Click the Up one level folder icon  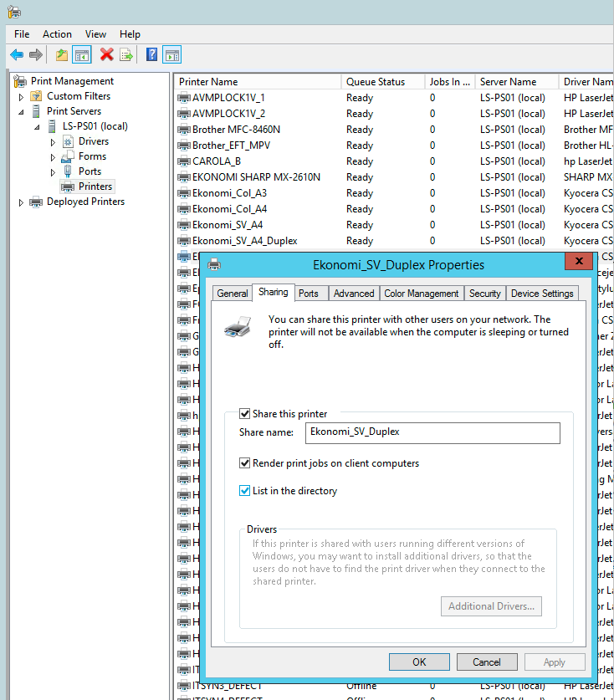click(x=62, y=55)
